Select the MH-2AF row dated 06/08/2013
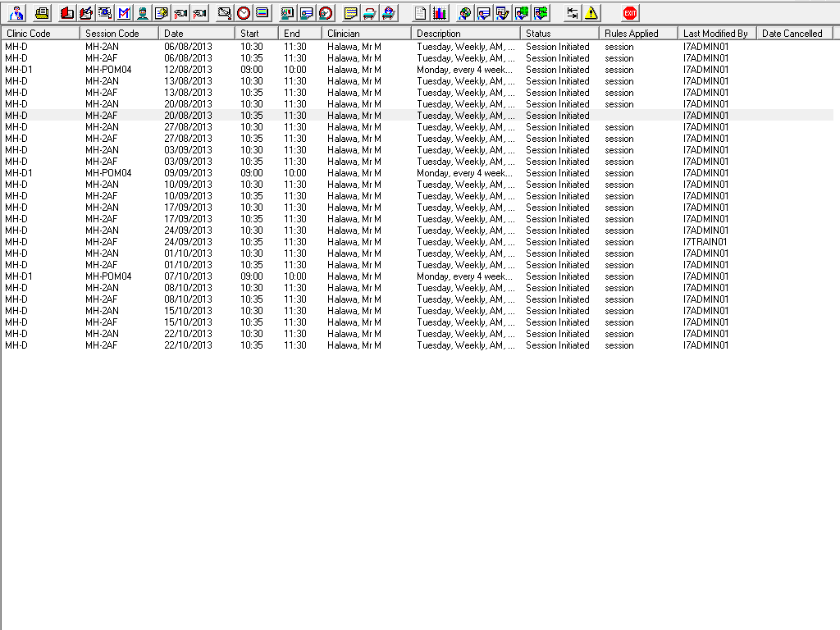The image size is (840, 630). click(x=418, y=58)
